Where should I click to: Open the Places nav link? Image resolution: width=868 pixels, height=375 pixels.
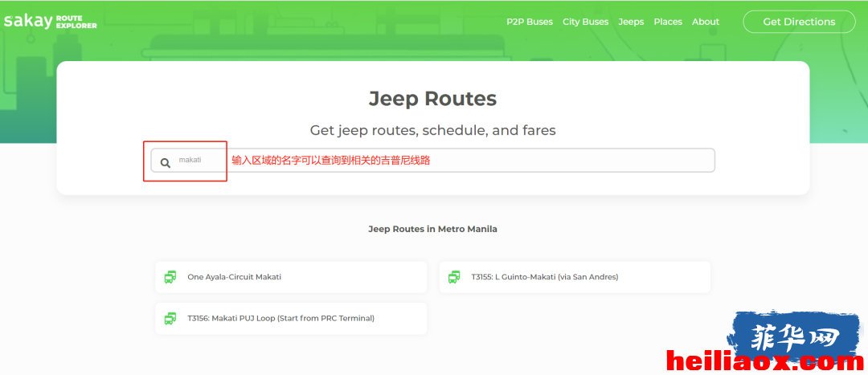click(668, 22)
